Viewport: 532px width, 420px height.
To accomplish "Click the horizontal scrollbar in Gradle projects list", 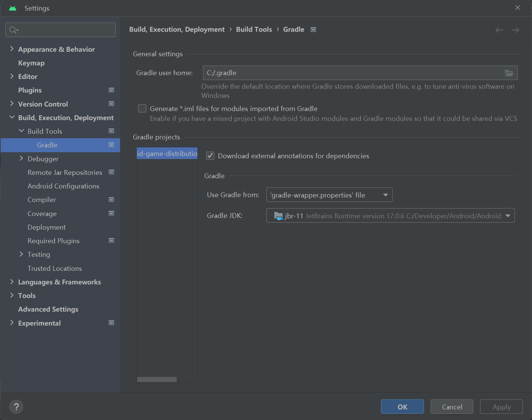I will [157, 380].
